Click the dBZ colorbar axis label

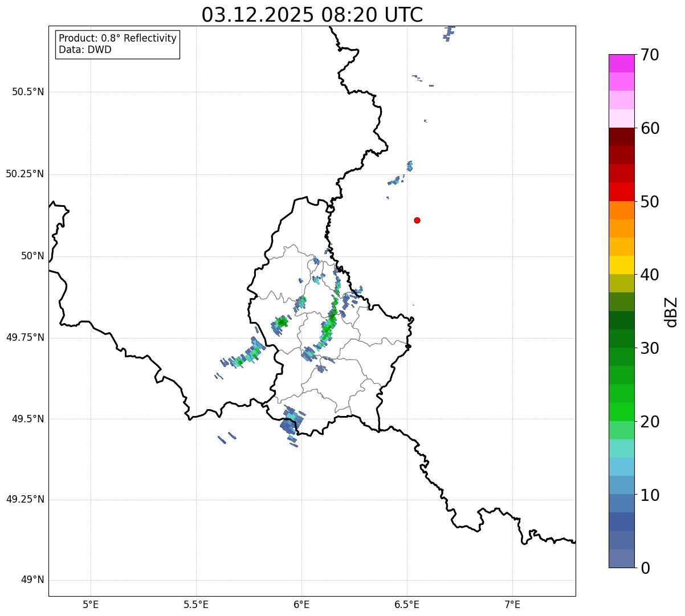671,311
